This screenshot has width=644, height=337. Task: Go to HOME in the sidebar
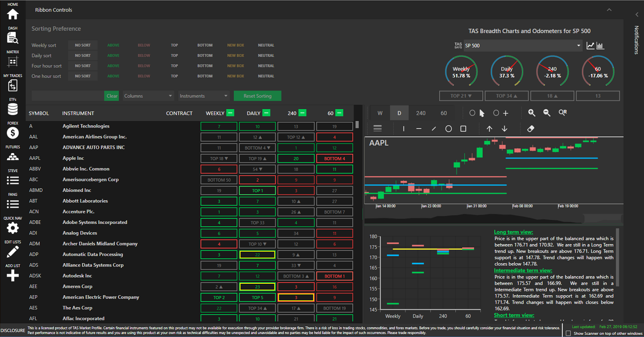(13, 14)
